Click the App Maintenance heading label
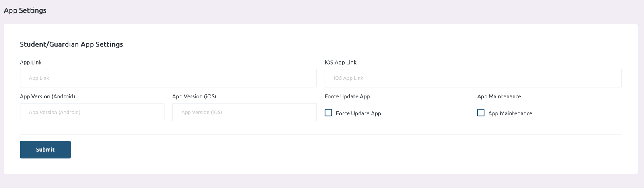The height and width of the screenshot is (188, 644). (499, 97)
